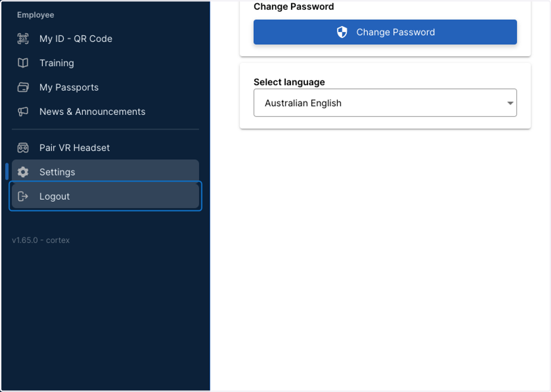
Task: Click the Employee section heading
Action: tap(35, 15)
